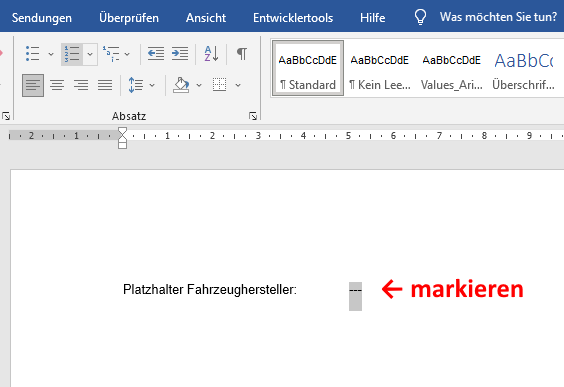The image size is (564, 387).
Task: Apply the Standard style
Action: (x=308, y=68)
